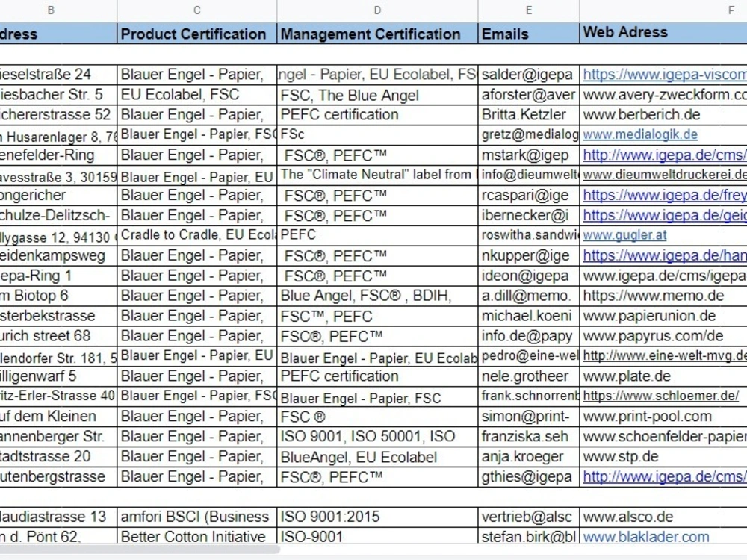This screenshot has height=560, width=747.
Task: Open the igepa-viscom web link
Action: [665, 75]
